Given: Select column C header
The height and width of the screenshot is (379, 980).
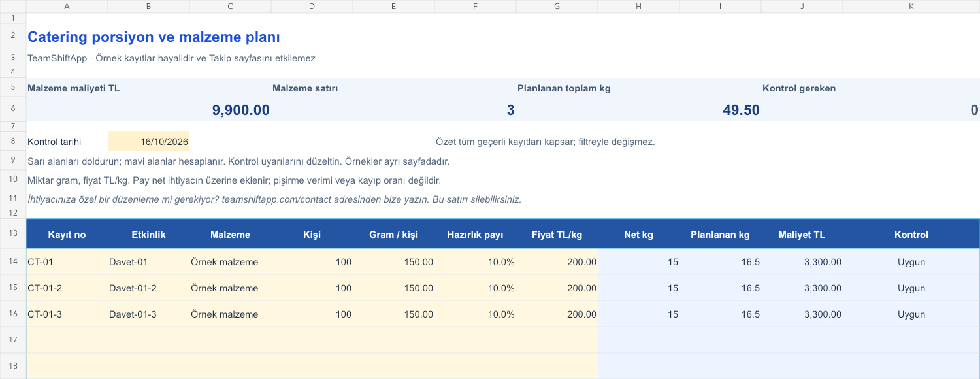Looking at the screenshot, I should 230,7.
